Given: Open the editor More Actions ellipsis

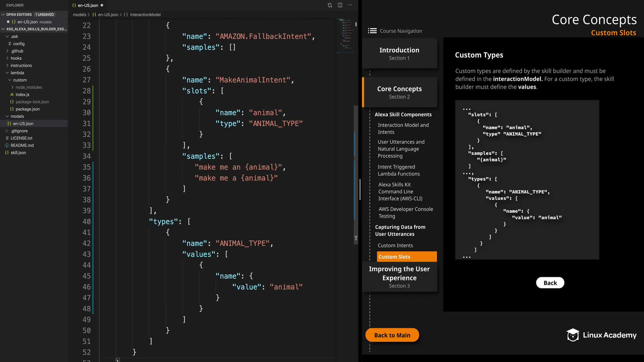Looking at the screenshot, I should pos(350,5).
